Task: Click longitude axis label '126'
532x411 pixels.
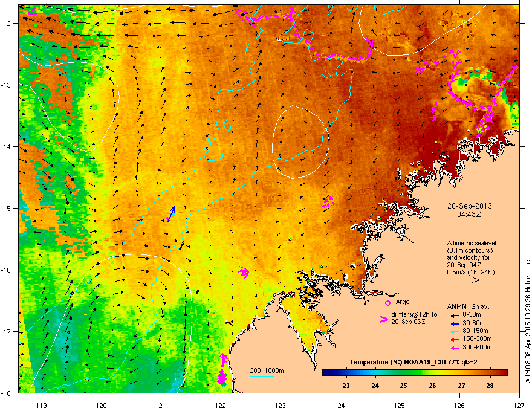Action: (x=459, y=405)
